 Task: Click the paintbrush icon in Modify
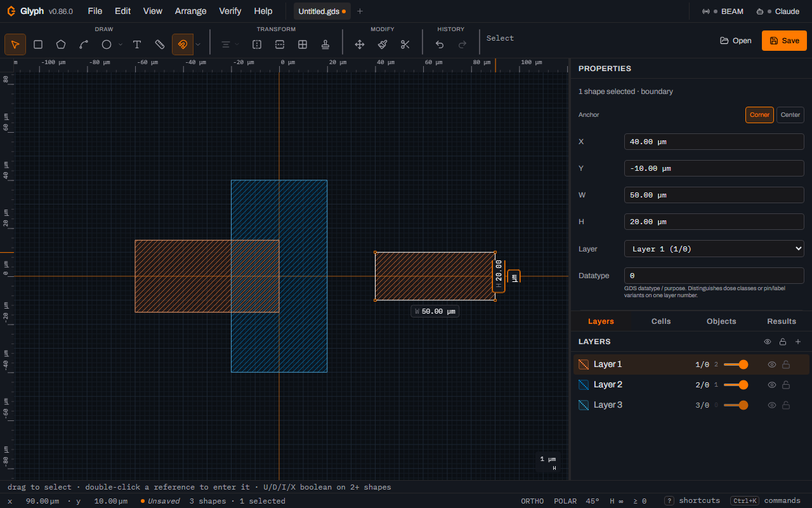click(x=383, y=44)
